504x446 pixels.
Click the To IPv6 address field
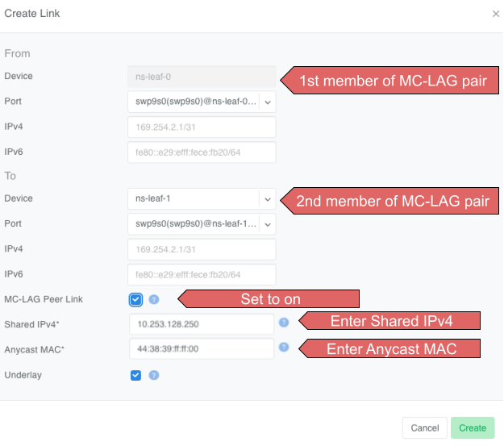tap(202, 274)
